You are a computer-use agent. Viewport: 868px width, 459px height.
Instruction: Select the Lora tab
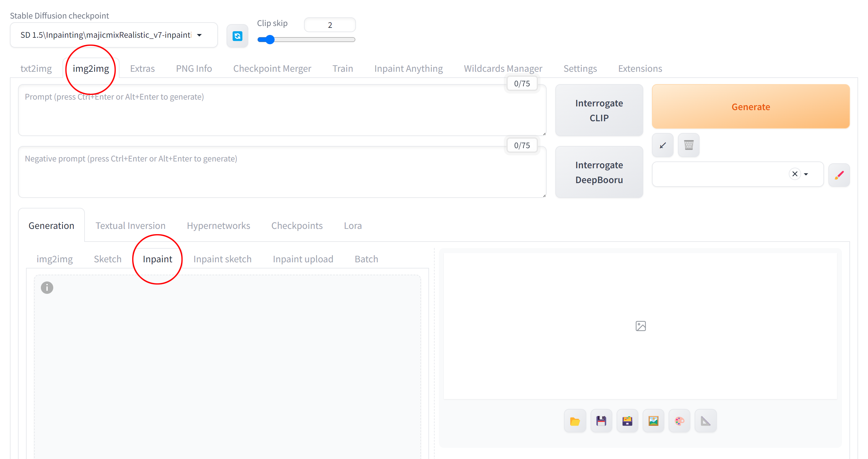coord(353,225)
